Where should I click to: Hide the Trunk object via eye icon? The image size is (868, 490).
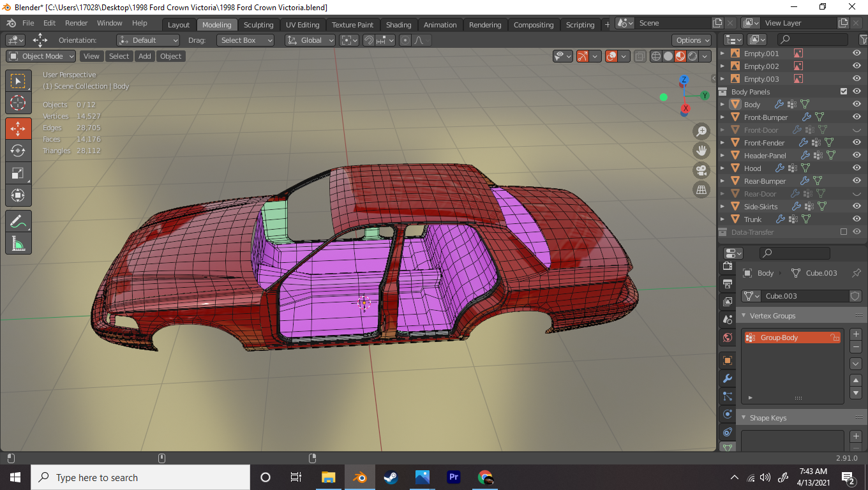(857, 219)
